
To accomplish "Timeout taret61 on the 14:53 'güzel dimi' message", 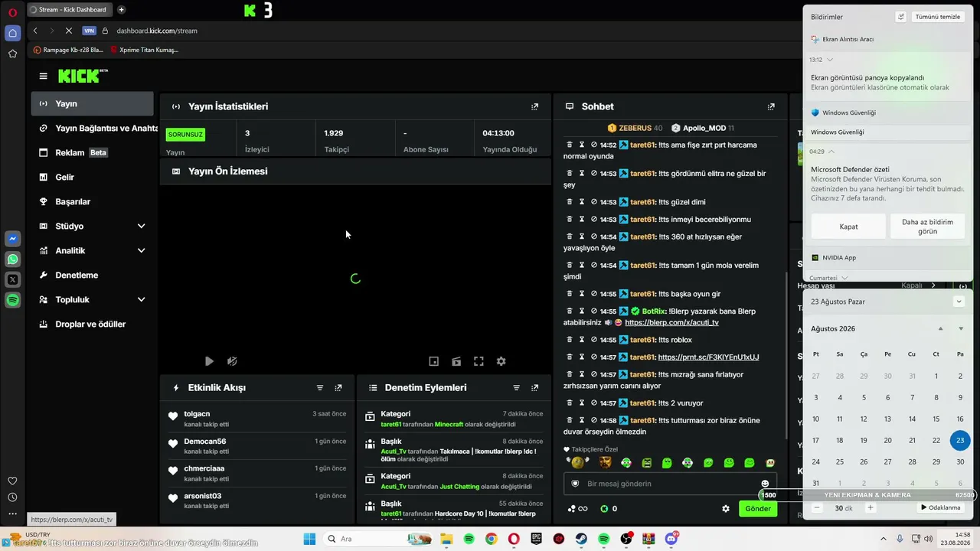I will (582, 202).
